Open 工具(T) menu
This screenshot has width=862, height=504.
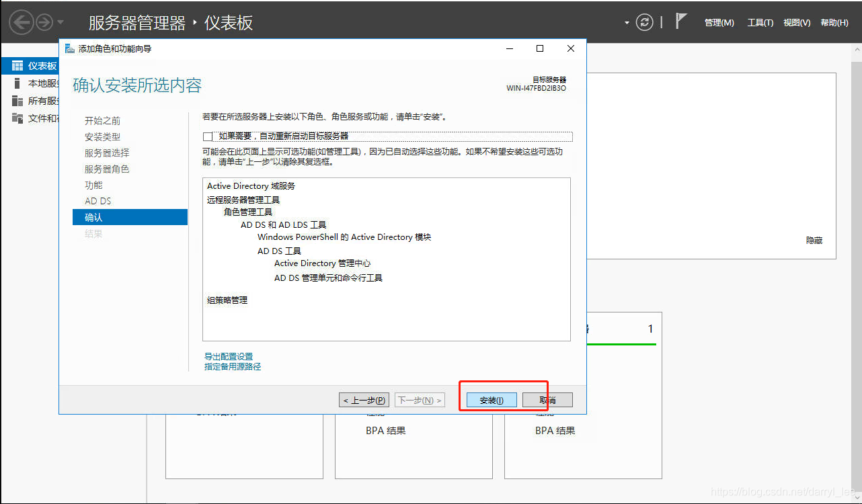(x=760, y=23)
